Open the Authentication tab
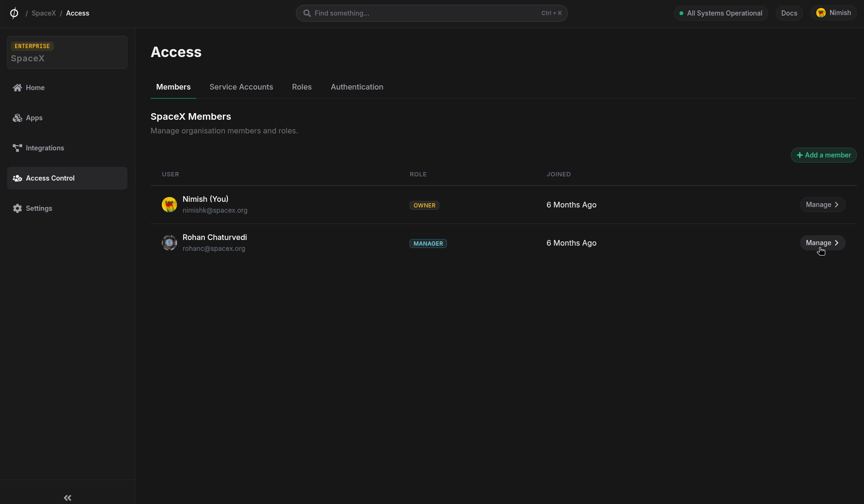 (357, 87)
